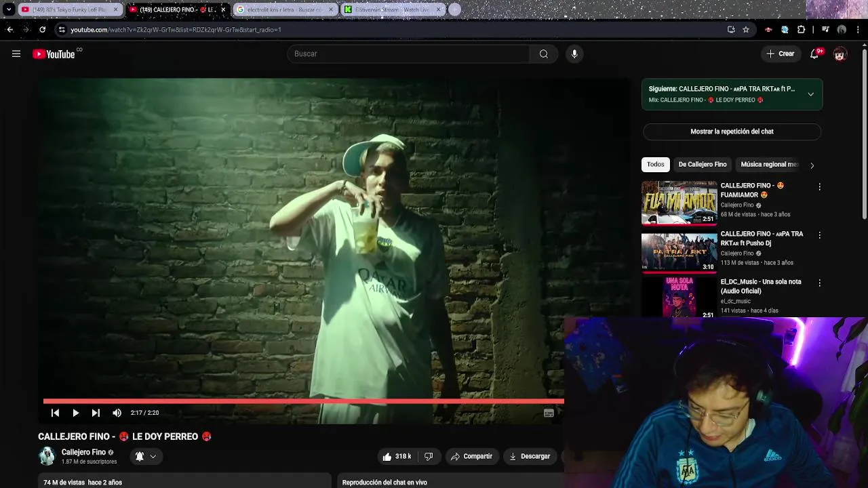868x488 pixels.
Task: Toggle subtitles in the video player
Action: [x=549, y=413]
